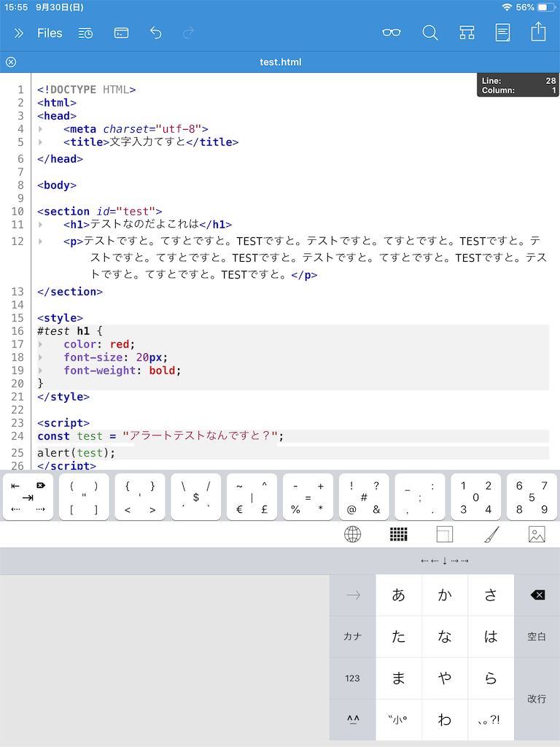Tap the ま kana key
This screenshot has width=560, height=747.
coord(399,678)
